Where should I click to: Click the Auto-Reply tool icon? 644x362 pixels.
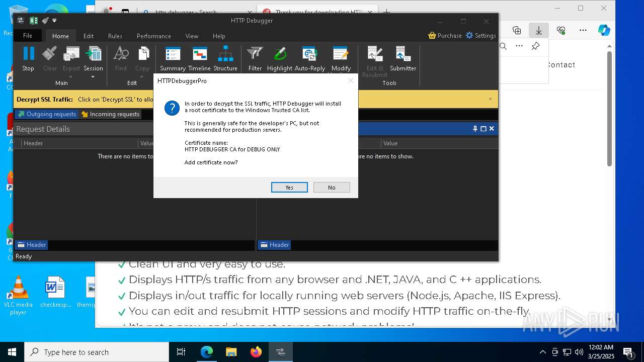point(309,54)
